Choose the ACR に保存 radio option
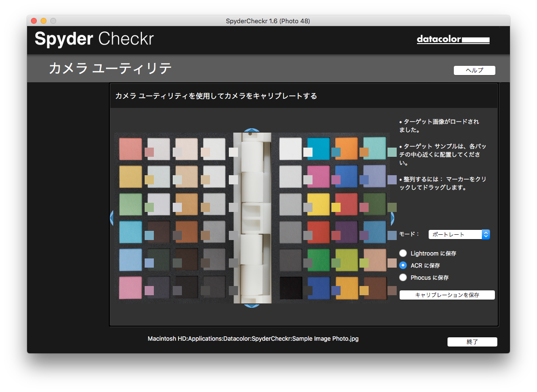The width and height of the screenshot is (537, 392). (x=403, y=265)
